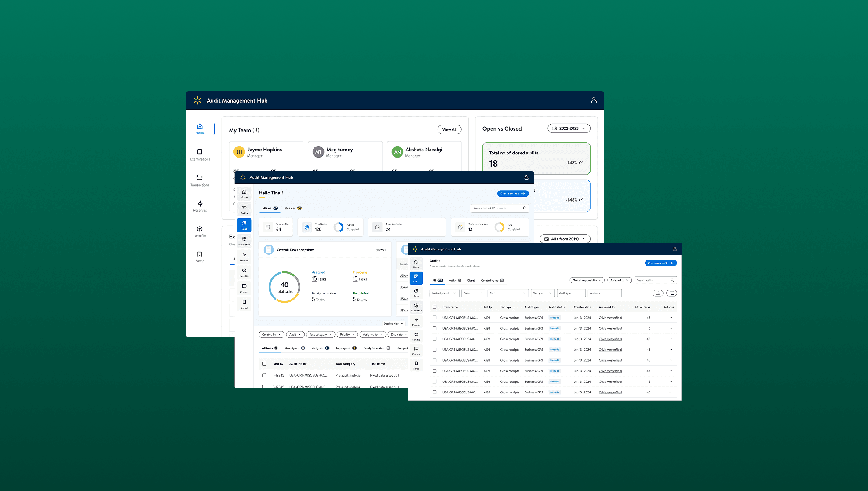Click the user profile icon in top-most header
The image size is (868, 491).
coord(594,100)
